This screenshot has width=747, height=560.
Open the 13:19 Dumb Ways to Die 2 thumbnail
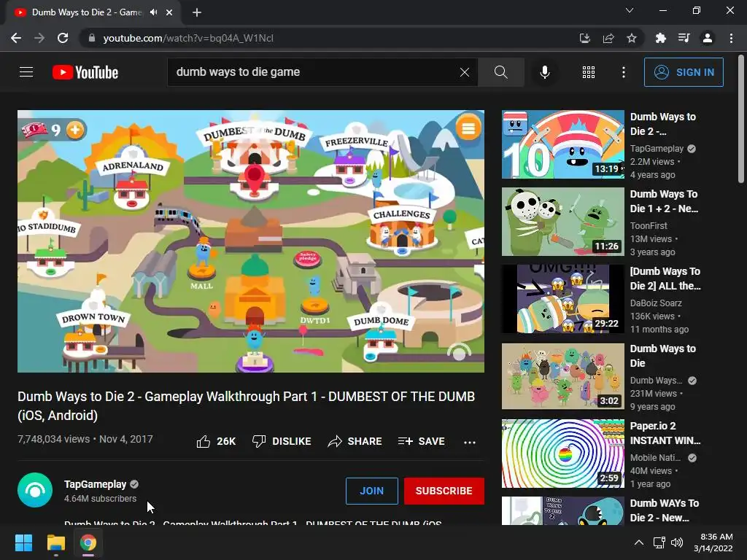563,144
